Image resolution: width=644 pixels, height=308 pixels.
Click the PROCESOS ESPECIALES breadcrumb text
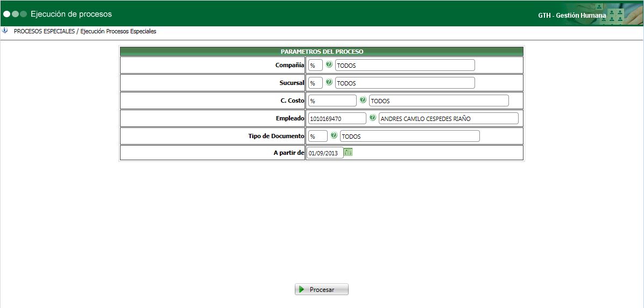[44, 31]
